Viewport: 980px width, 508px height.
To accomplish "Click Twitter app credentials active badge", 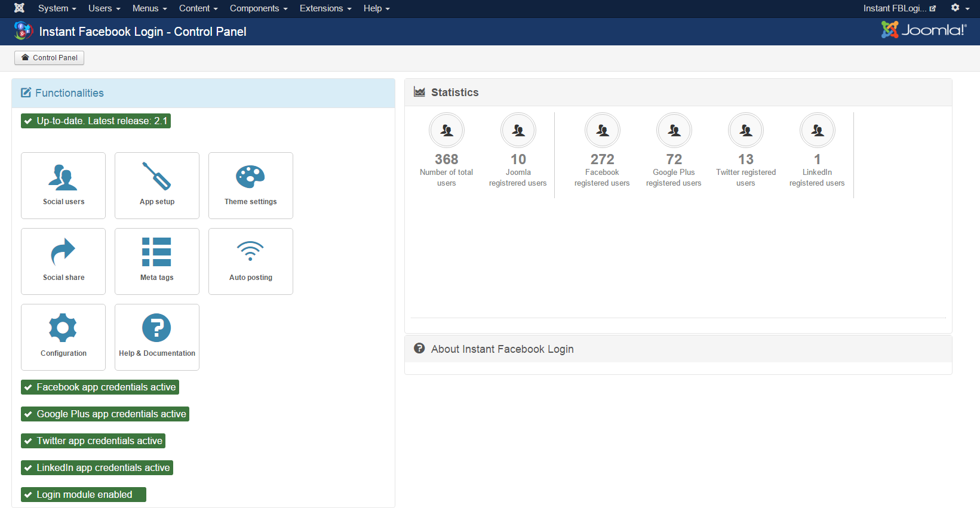I will point(93,441).
